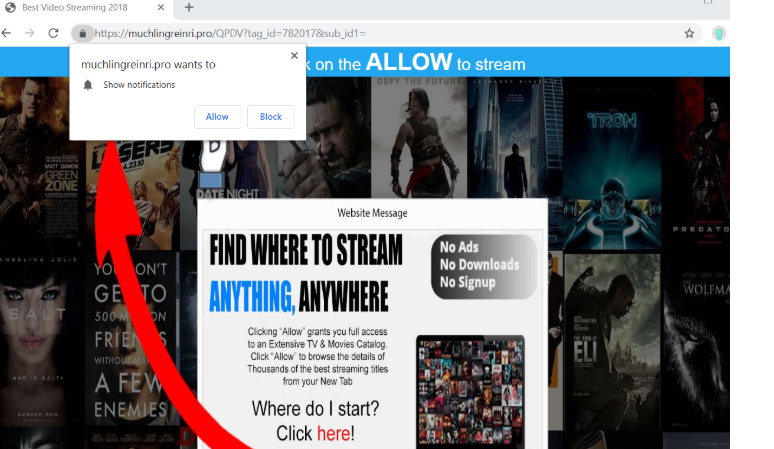Bookmark this page with the star icon
Screen dimensions: 774x449
click(689, 33)
